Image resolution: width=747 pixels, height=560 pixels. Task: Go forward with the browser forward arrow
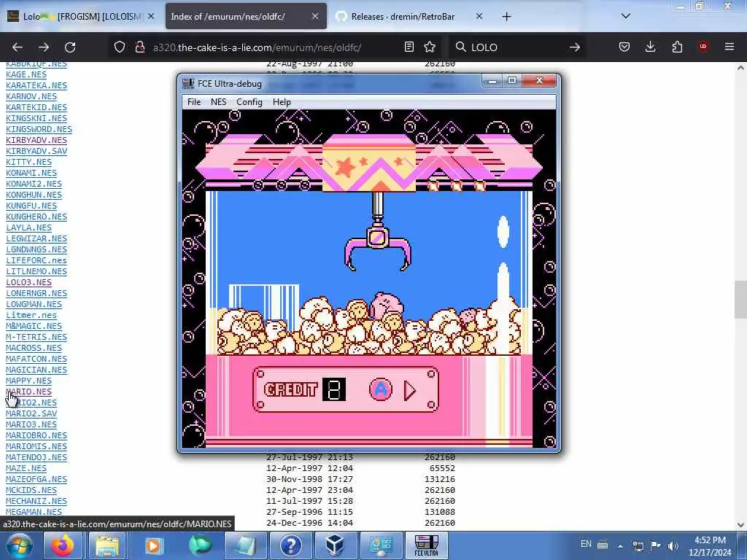(x=44, y=47)
